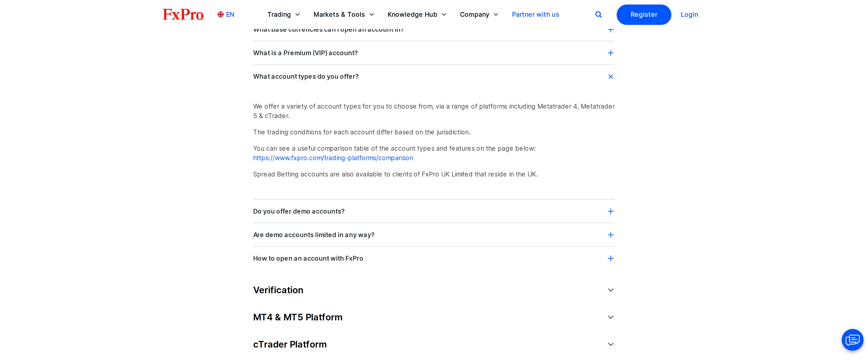
Task: Click the Partner with us link
Action: coord(535,14)
